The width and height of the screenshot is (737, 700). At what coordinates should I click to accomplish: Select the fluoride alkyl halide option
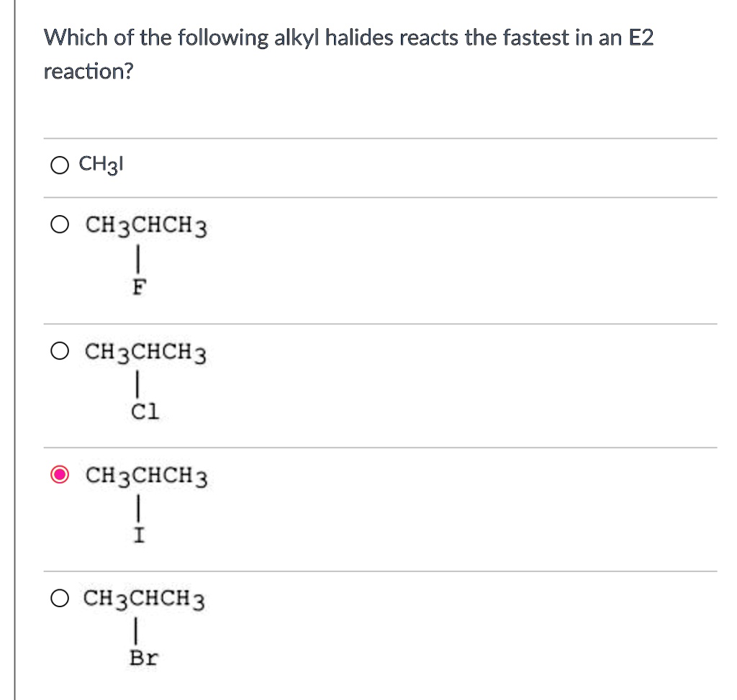pyautogui.click(x=61, y=226)
